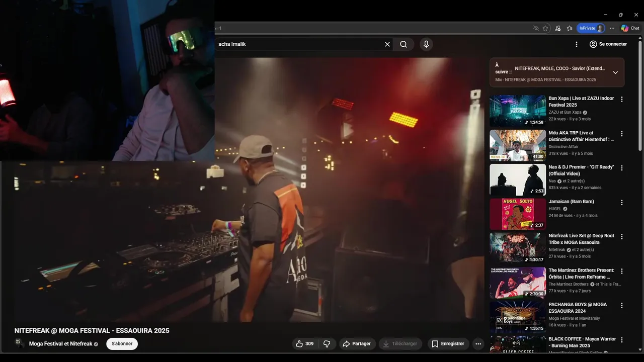The width and height of the screenshot is (644, 362).
Task: Open the tracking prevention eye icon in address bar
Action: tap(536, 28)
